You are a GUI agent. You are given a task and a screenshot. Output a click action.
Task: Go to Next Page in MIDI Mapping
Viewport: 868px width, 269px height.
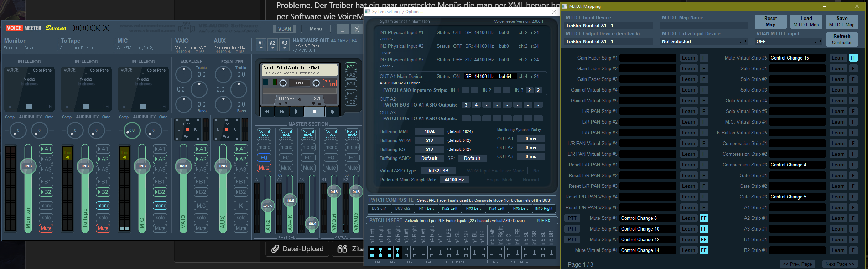click(840, 264)
